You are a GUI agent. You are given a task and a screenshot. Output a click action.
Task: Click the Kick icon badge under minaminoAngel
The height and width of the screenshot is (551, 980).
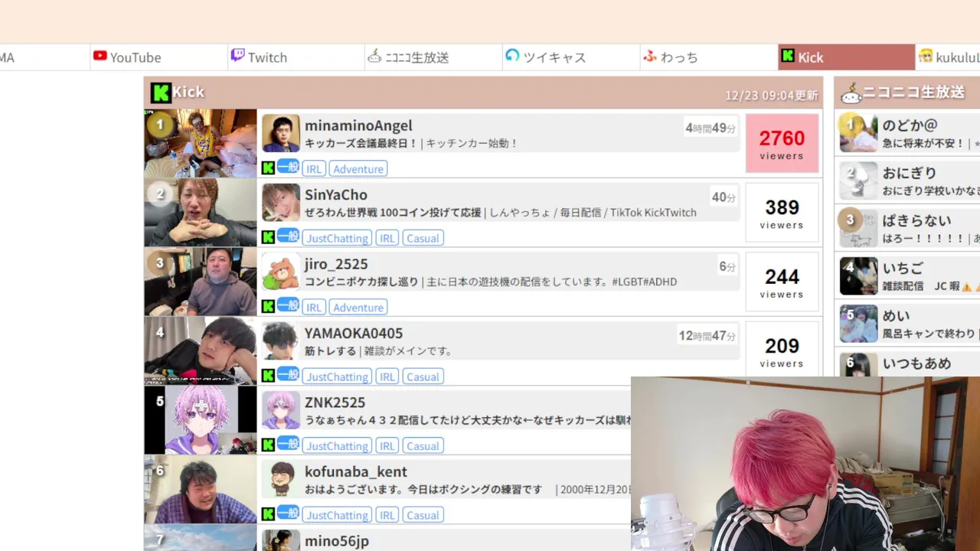tap(268, 168)
